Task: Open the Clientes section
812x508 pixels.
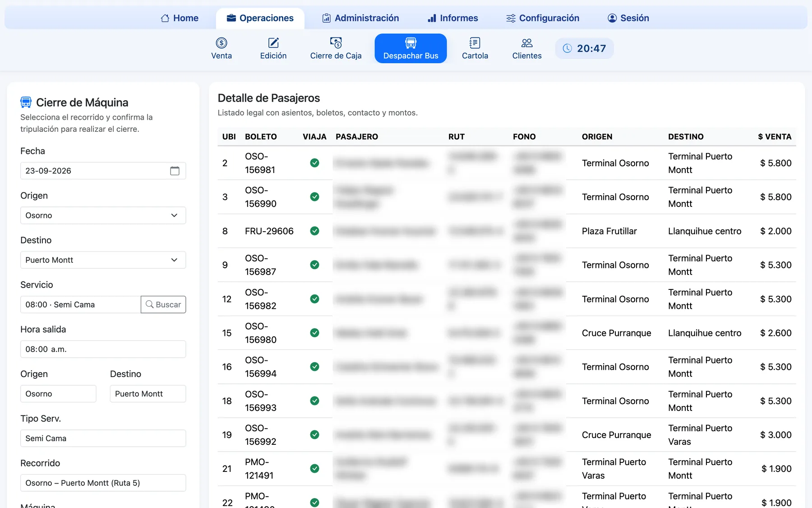Action: tap(527, 48)
